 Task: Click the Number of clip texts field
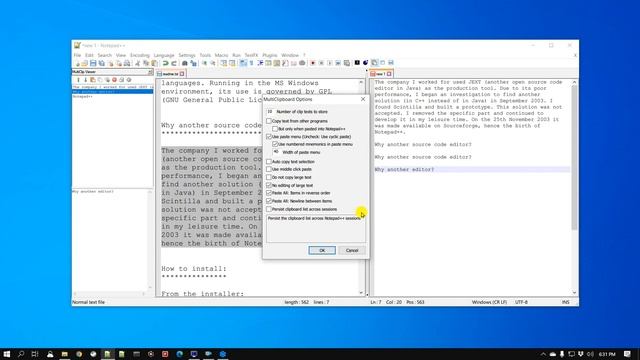point(271,111)
